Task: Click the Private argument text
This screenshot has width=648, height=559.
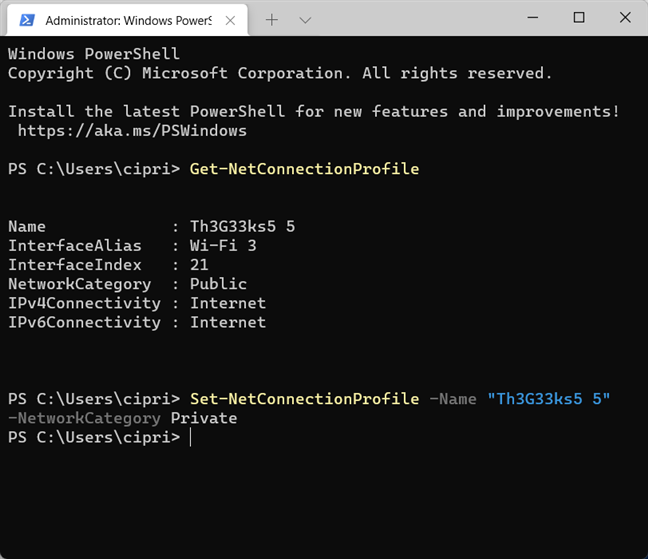Action: tap(204, 419)
